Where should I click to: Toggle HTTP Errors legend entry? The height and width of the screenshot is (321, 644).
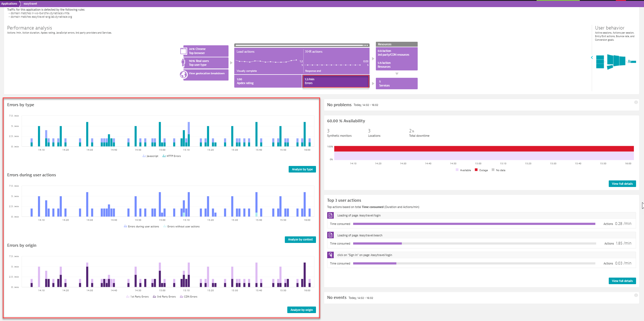172,156
